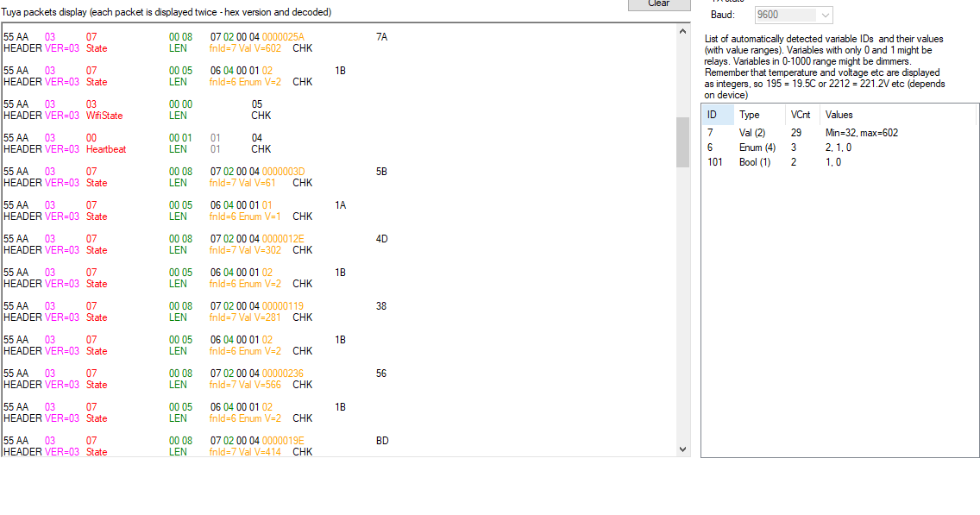
Task: Select variable row with ID 6
Action: pos(839,148)
